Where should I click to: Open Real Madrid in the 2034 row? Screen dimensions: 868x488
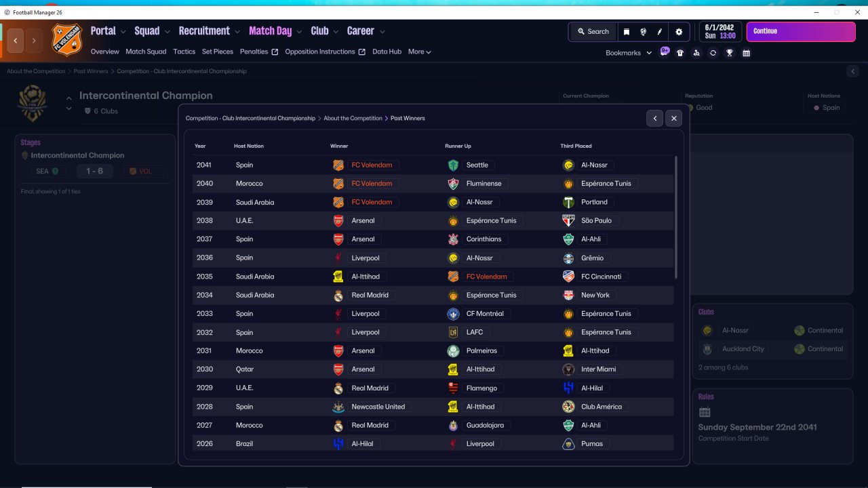[x=370, y=295]
